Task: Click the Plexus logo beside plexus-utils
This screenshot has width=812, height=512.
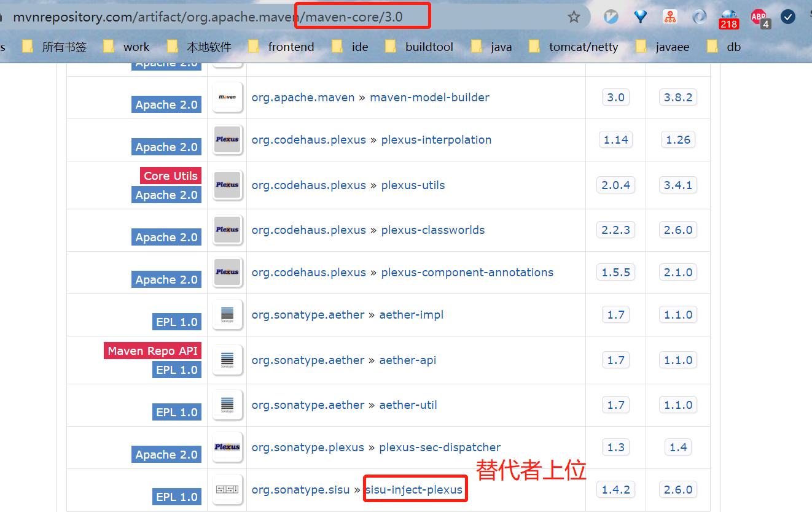Action: 227,185
